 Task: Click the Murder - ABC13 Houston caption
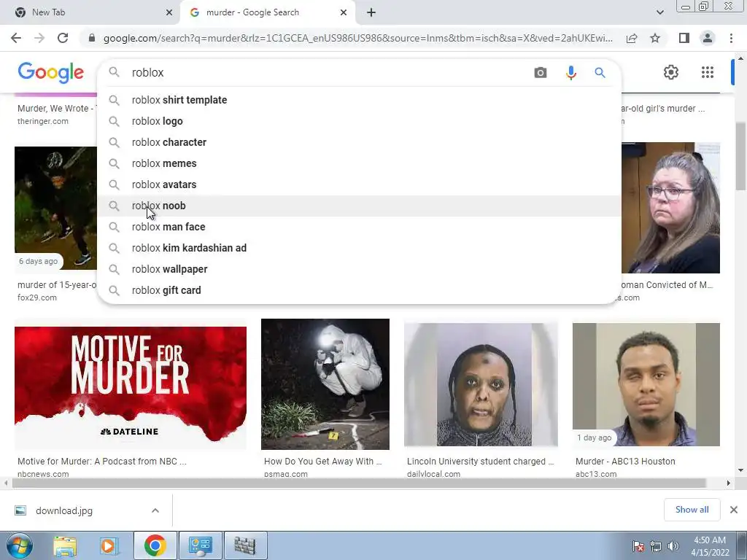tap(625, 462)
